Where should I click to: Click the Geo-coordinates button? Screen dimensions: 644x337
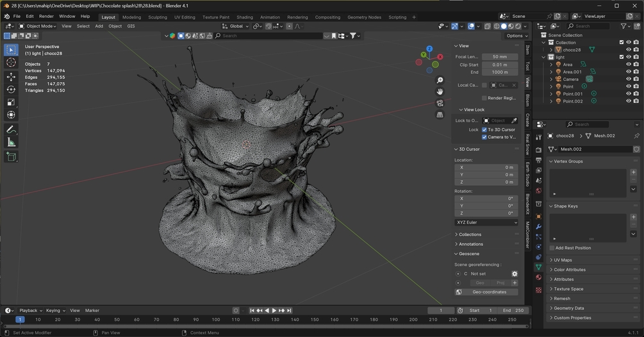489,292
